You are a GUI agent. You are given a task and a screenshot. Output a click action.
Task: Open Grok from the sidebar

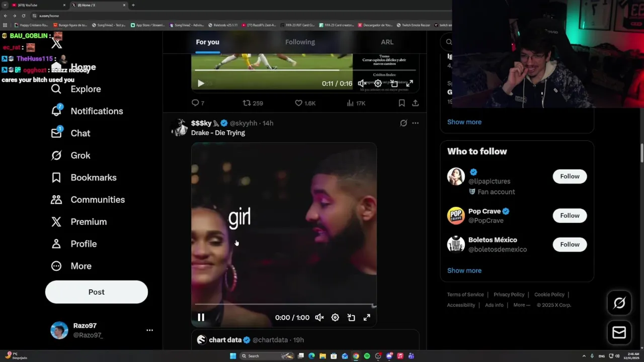point(70,155)
